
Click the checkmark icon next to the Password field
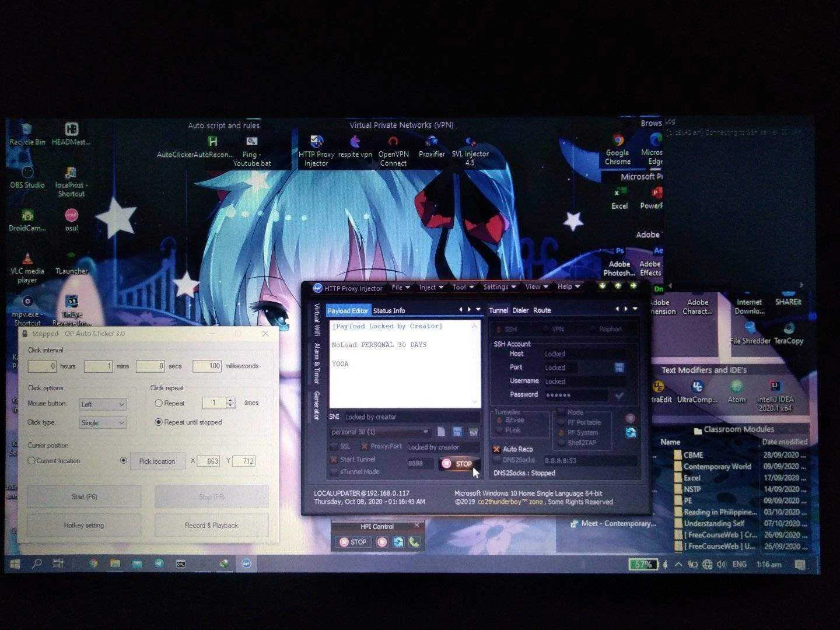(619, 395)
